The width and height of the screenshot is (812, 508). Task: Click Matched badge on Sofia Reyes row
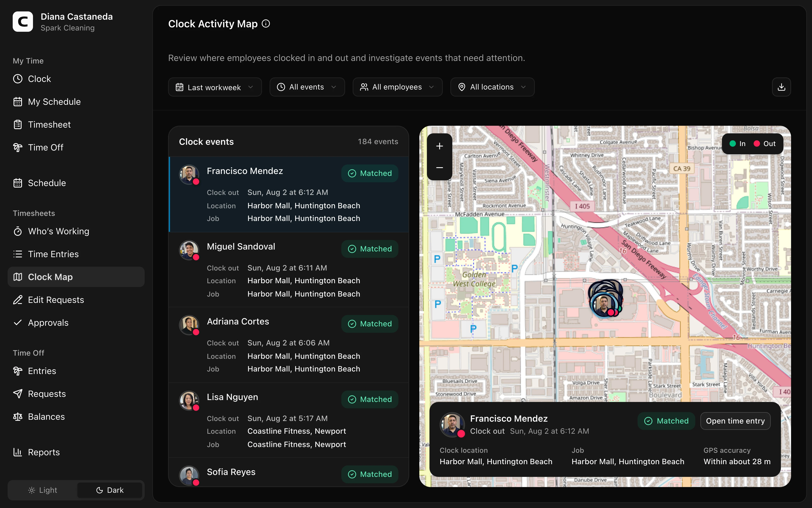point(370,474)
